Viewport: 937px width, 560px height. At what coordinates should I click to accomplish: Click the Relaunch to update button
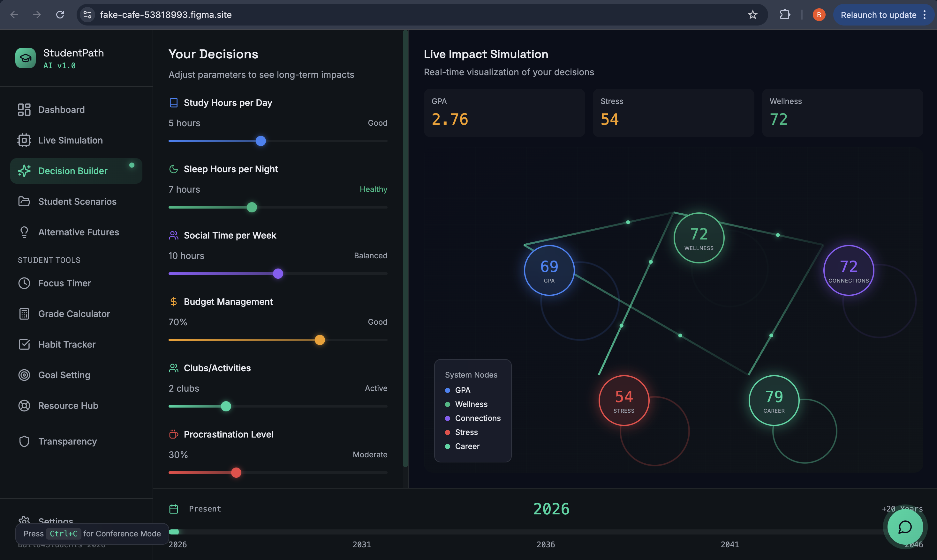878,15
